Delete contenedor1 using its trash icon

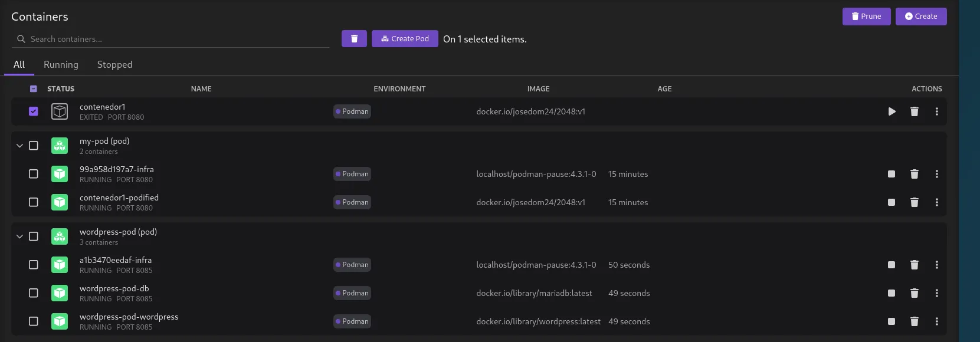click(914, 111)
